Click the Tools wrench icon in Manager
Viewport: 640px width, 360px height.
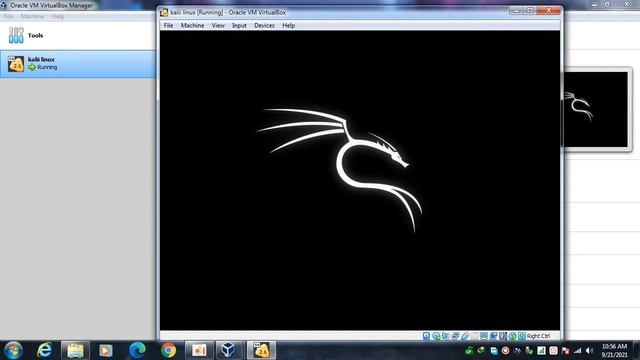16,36
